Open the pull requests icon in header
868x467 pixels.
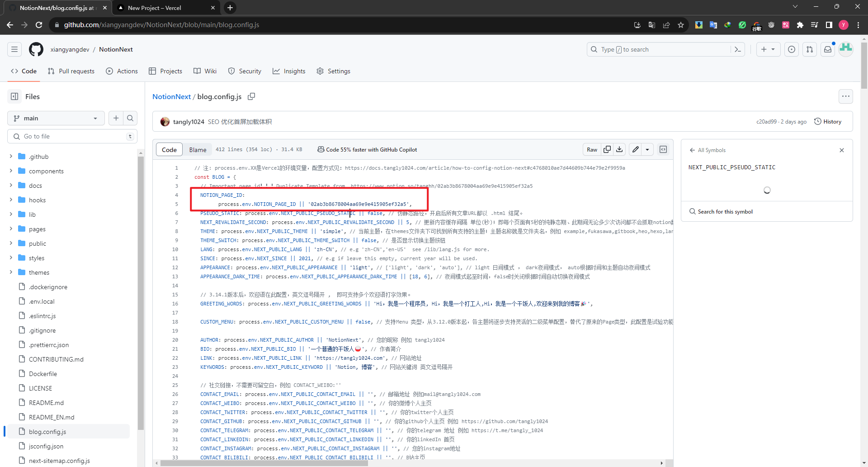[810, 49]
